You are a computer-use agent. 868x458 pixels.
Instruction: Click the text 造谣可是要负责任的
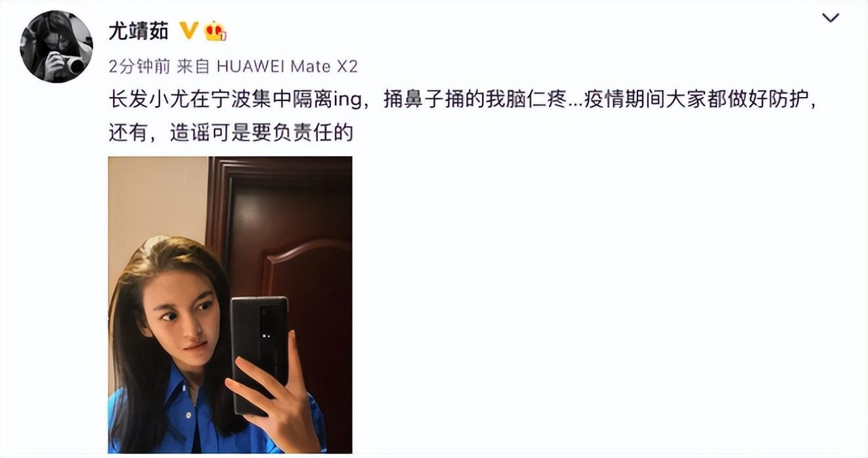(x=262, y=133)
